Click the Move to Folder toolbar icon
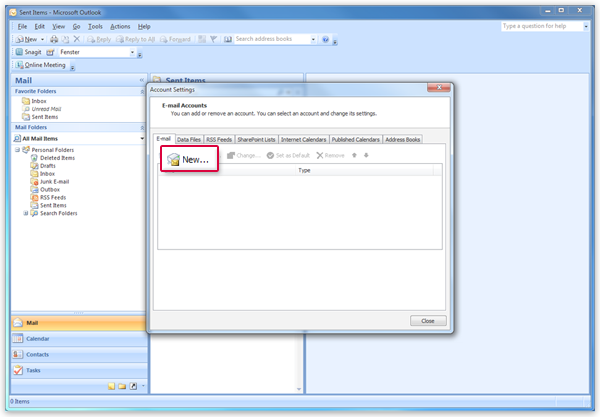 point(65,39)
